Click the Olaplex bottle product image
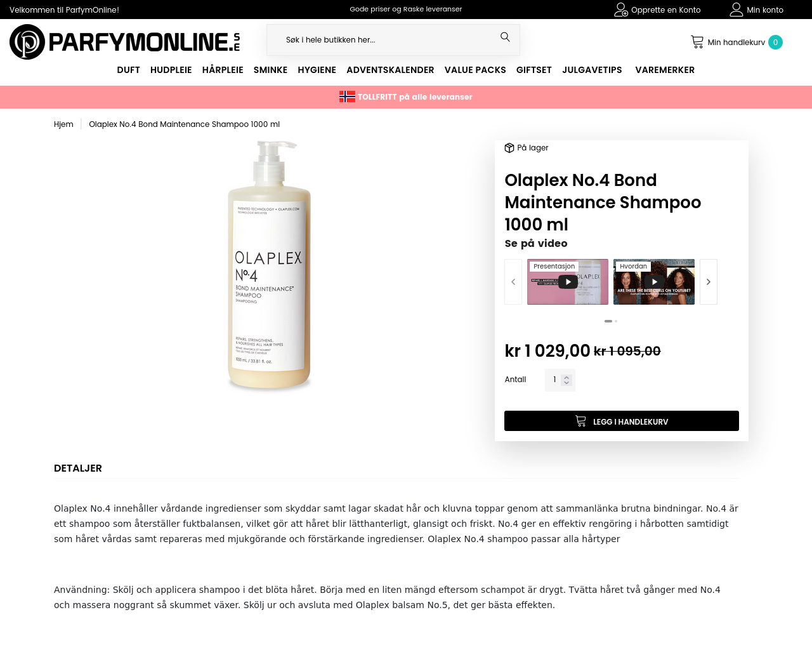The height and width of the screenshot is (650, 812). 270,265
